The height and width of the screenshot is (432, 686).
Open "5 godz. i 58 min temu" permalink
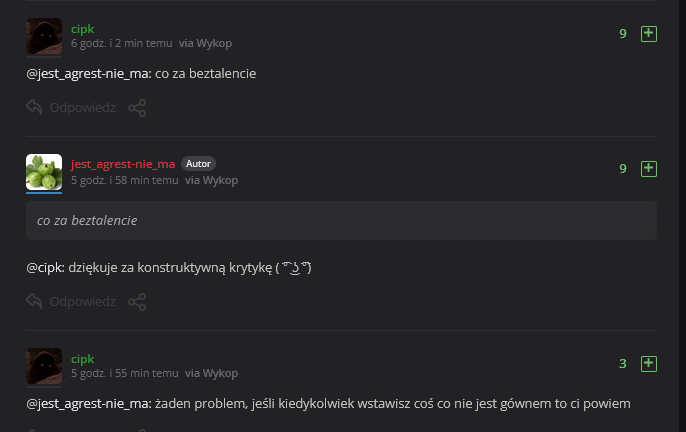(x=124, y=180)
